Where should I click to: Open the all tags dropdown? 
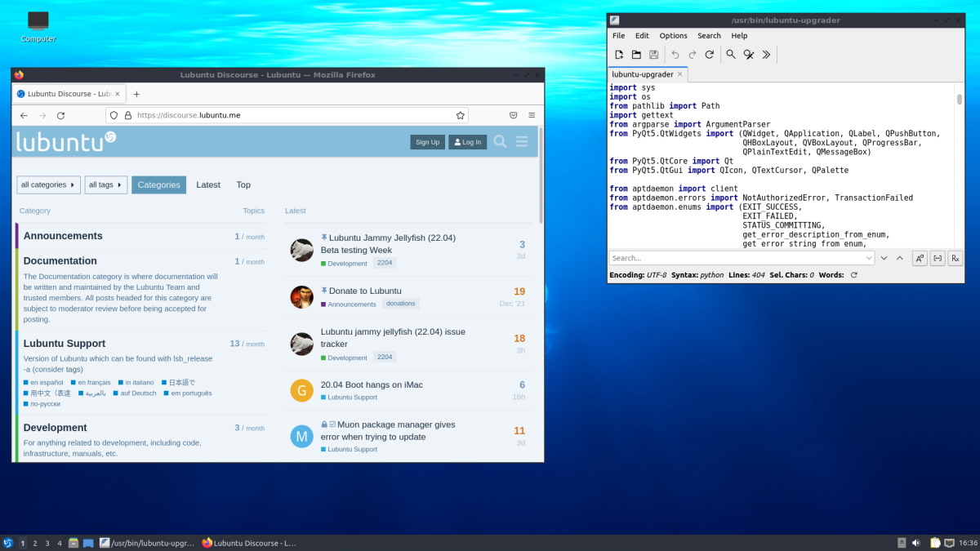[x=105, y=184]
